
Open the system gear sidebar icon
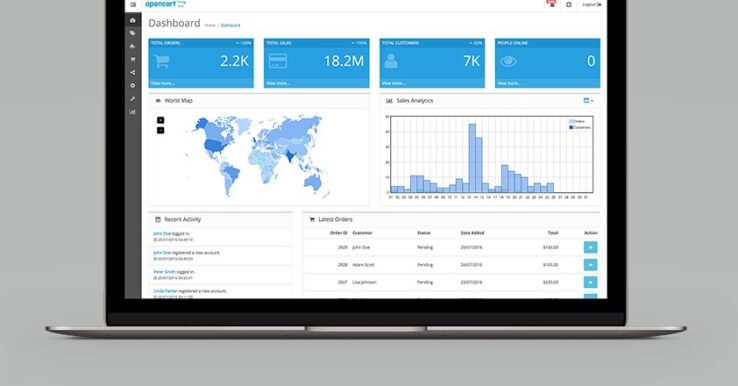coord(133,86)
